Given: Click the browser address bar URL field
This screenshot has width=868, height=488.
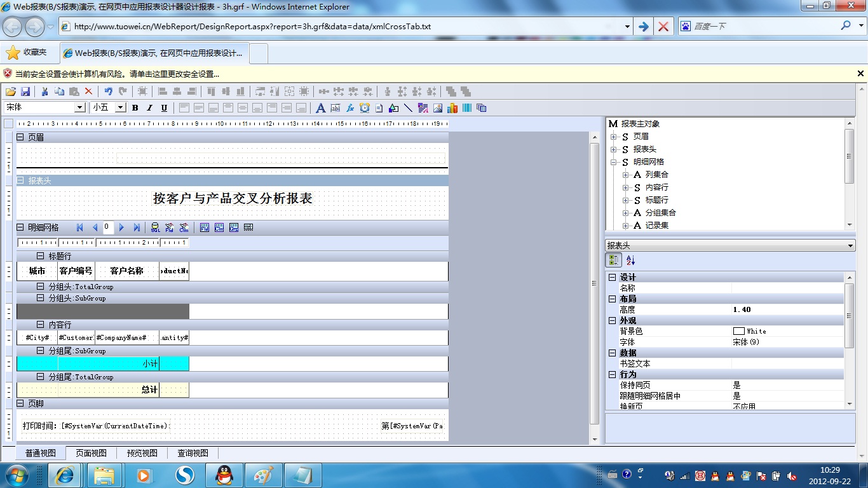Looking at the screenshot, I should (x=343, y=27).
